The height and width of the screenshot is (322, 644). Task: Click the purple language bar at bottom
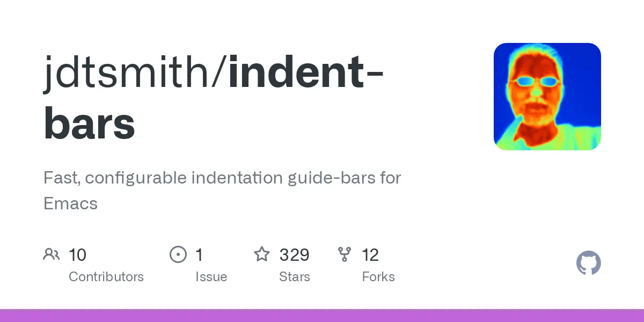tap(322, 316)
